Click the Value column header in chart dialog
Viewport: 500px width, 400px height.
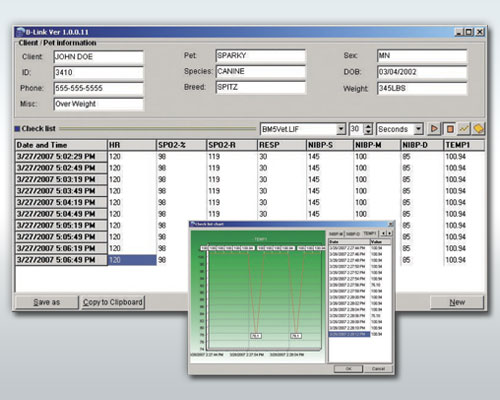tap(380, 242)
